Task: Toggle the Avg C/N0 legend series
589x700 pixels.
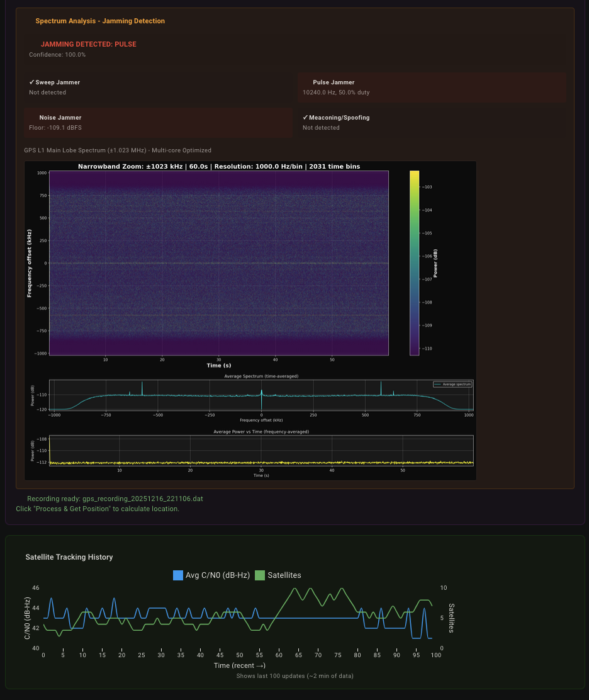Action: [211, 575]
